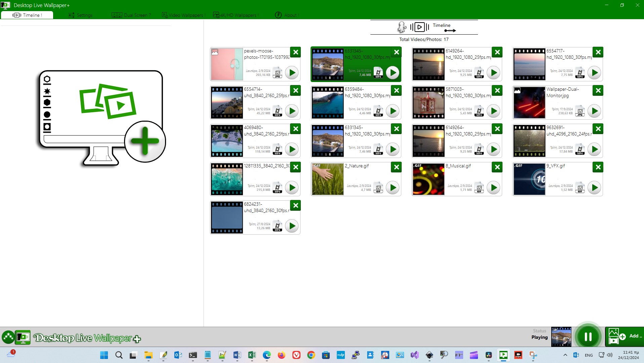This screenshot has height=363, width=644.
Task: Click the person icon above the timeline header
Action: (402, 27)
